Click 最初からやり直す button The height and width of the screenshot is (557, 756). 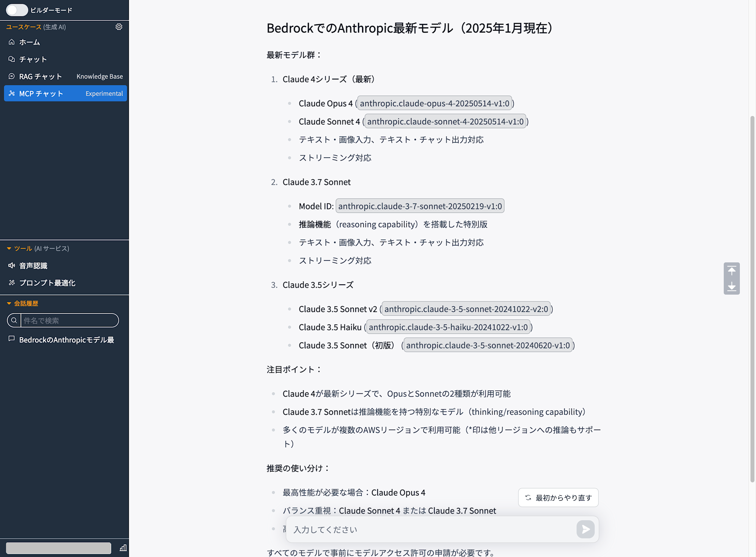(x=558, y=498)
